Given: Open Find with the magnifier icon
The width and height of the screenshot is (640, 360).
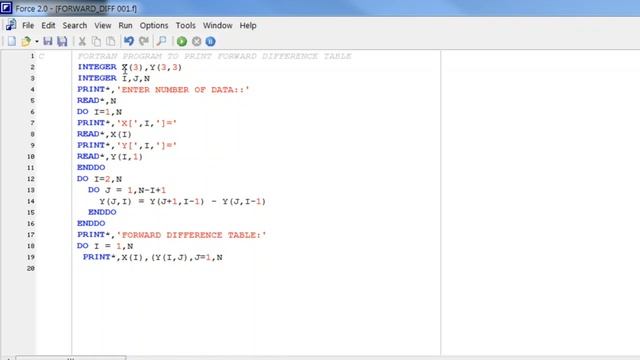Looking at the screenshot, I should tap(162, 41).
